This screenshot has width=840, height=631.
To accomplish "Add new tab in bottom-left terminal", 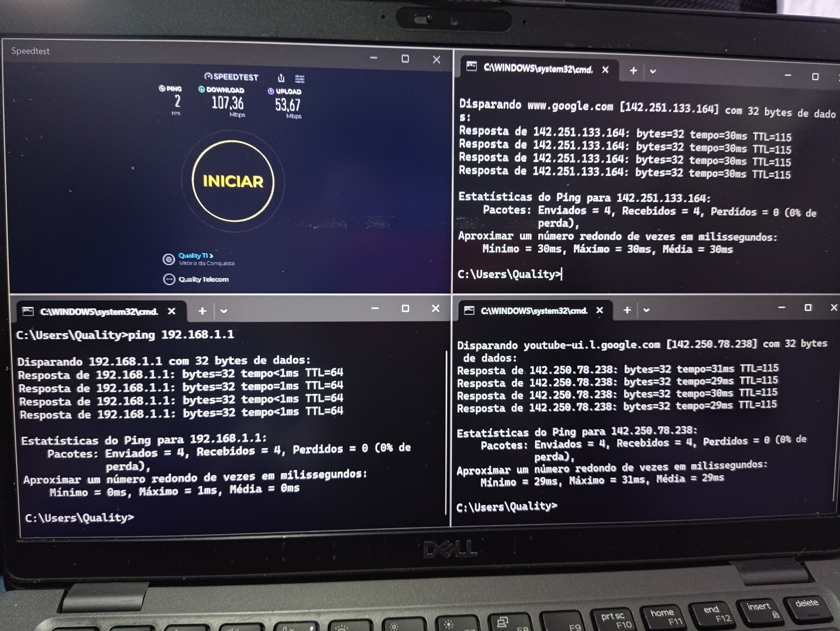I will click(202, 311).
